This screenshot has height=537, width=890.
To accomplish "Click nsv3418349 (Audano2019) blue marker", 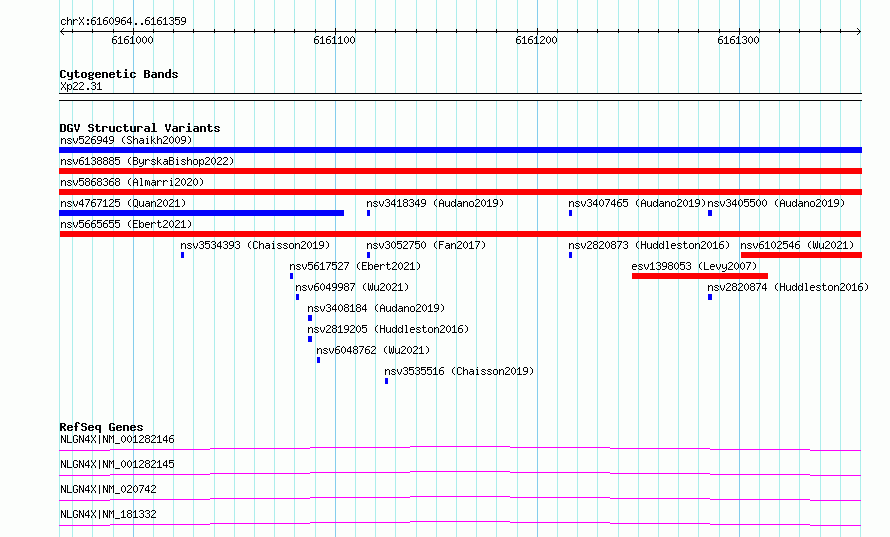I will (368, 213).
